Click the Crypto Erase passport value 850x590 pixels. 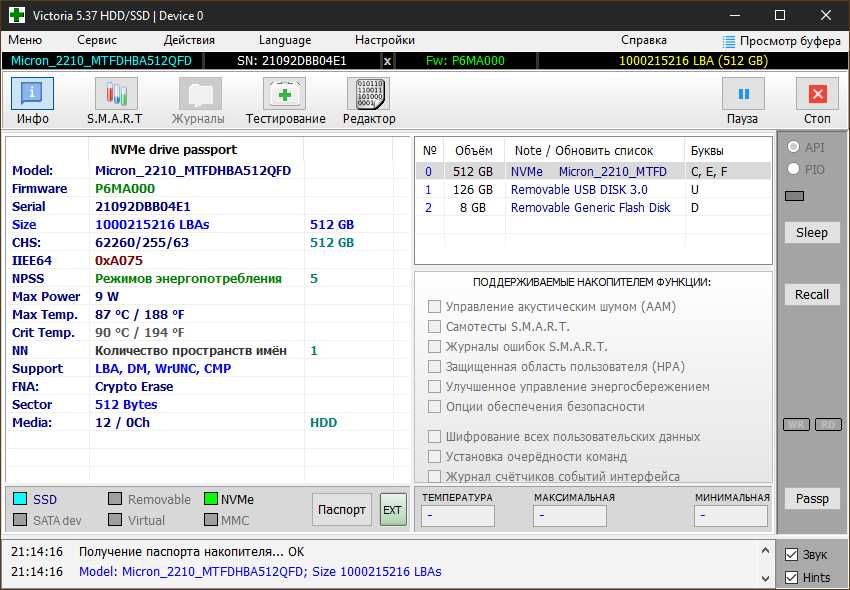[134, 387]
